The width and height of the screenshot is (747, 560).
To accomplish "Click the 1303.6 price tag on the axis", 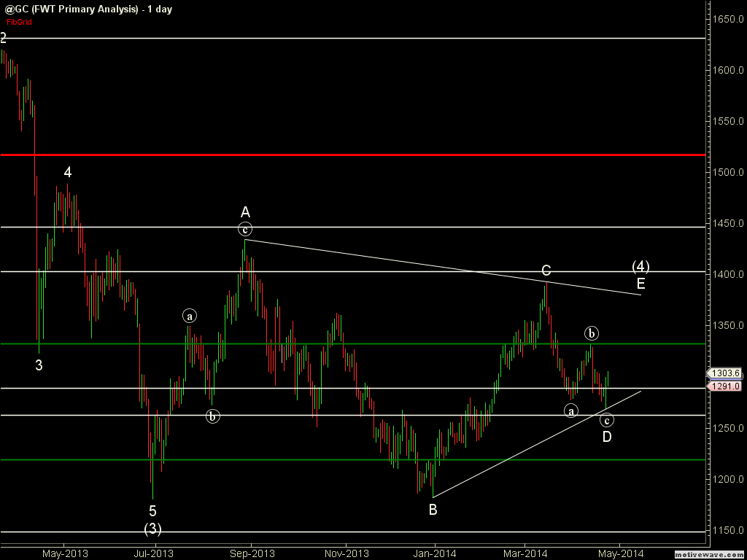I will click(725, 373).
